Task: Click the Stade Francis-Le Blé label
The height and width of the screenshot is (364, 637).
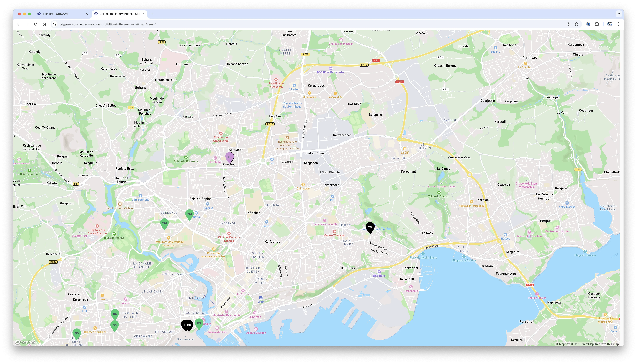Action: tap(324, 224)
